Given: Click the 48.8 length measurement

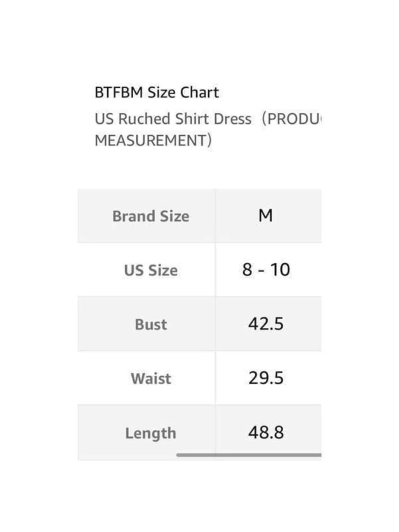Looking at the screenshot, I should (x=266, y=432).
